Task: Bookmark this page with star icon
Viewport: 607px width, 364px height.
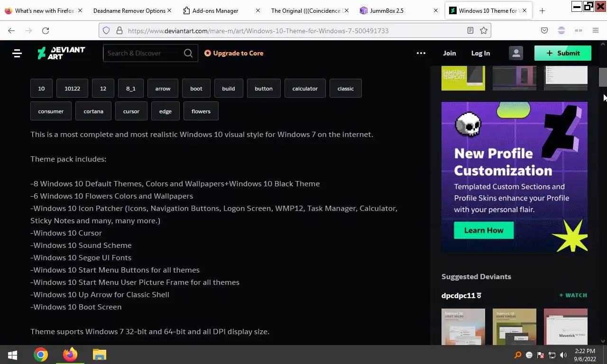Action: [x=484, y=30]
